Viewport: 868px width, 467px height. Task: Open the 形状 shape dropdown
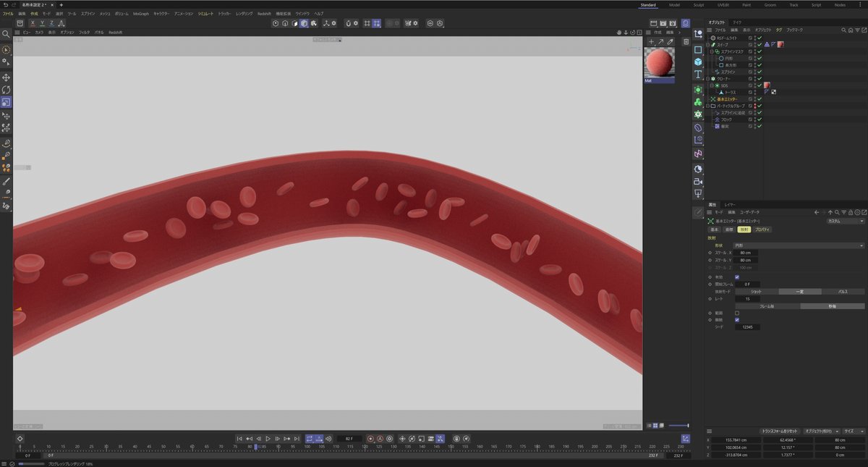point(799,245)
